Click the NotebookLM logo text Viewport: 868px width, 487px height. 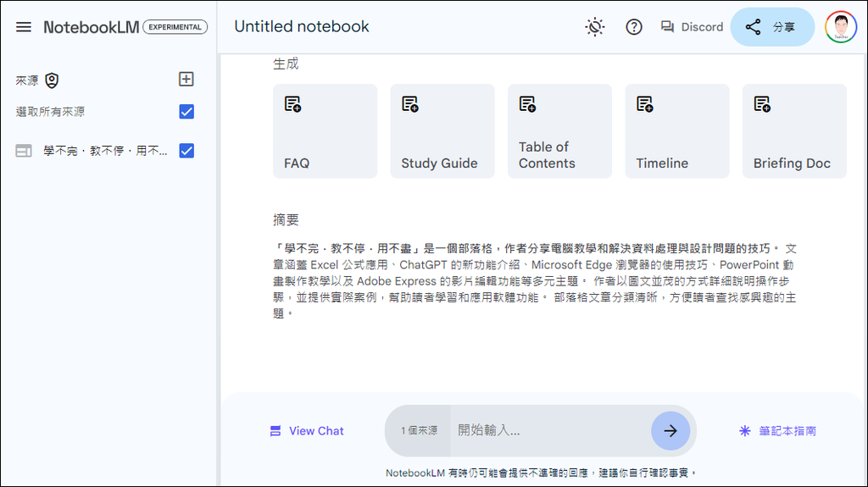[x=92, y=27]
